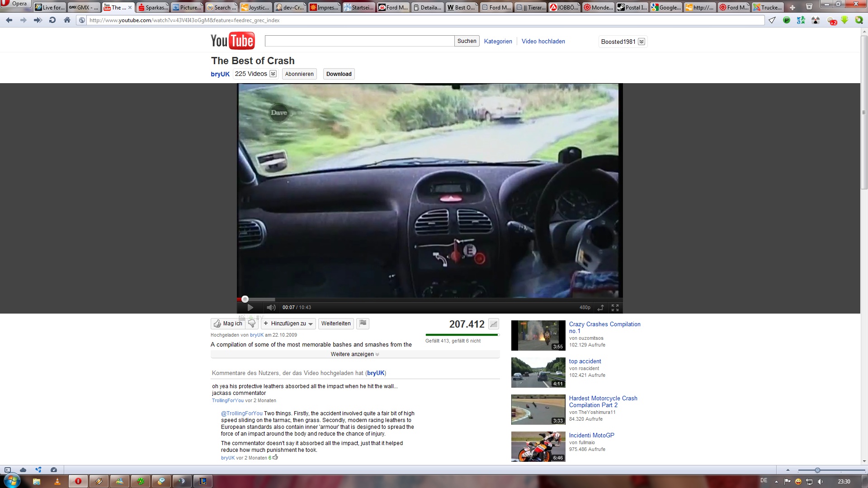The width and height of the screenshot is (868, 488).
Task: Open the Kategorien link
Action: (498, 41)
